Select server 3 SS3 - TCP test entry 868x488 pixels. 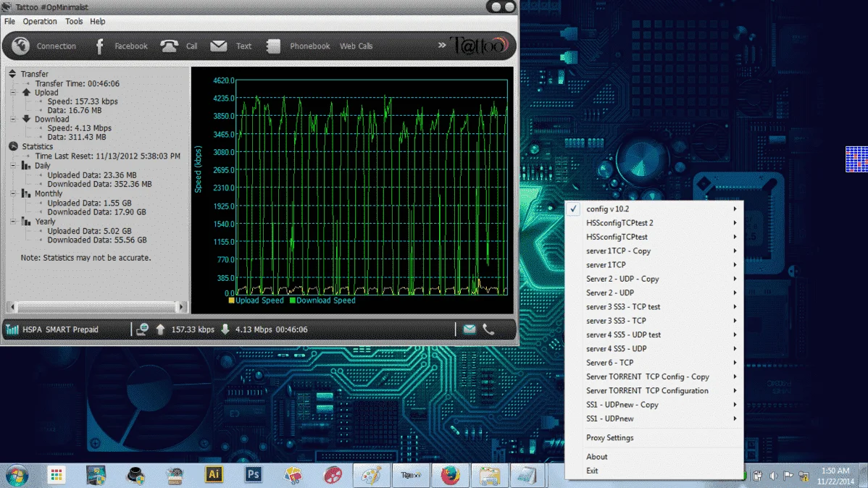pyautogui.click(x=654, y=307)
